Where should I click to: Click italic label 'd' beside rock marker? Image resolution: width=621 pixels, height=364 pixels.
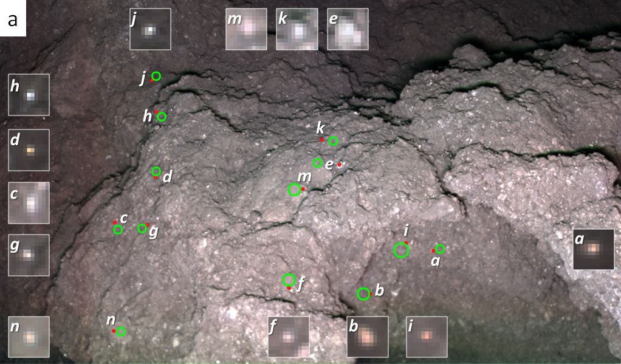click(168, 176)
